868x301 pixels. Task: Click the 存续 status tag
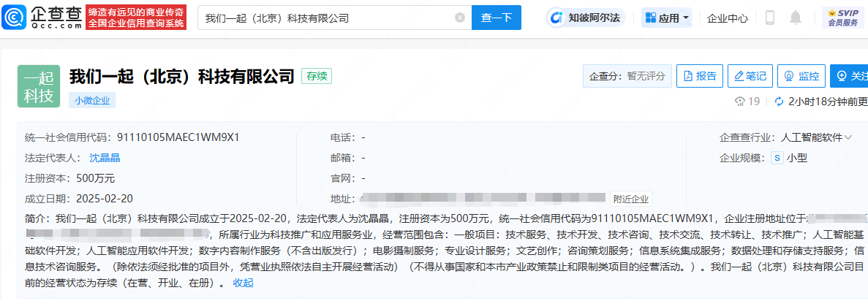(x=317, y=77)
